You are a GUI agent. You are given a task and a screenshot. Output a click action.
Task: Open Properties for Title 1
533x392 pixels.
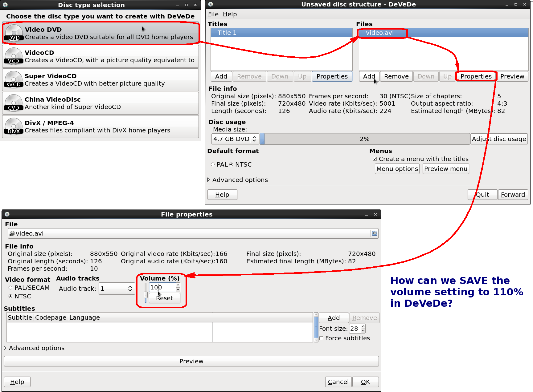[332, 76]
